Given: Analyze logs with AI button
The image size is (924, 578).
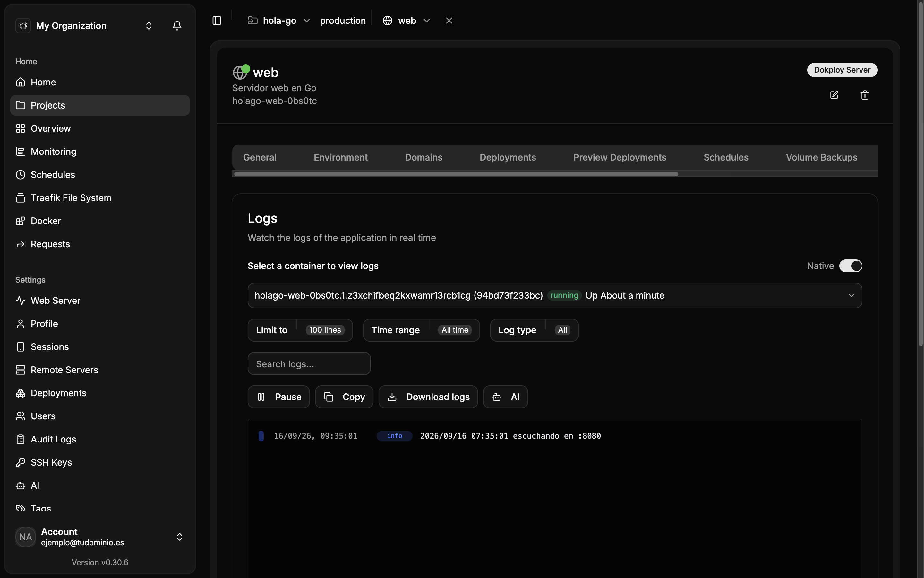Looking at the screenshot, I should 506,397.
